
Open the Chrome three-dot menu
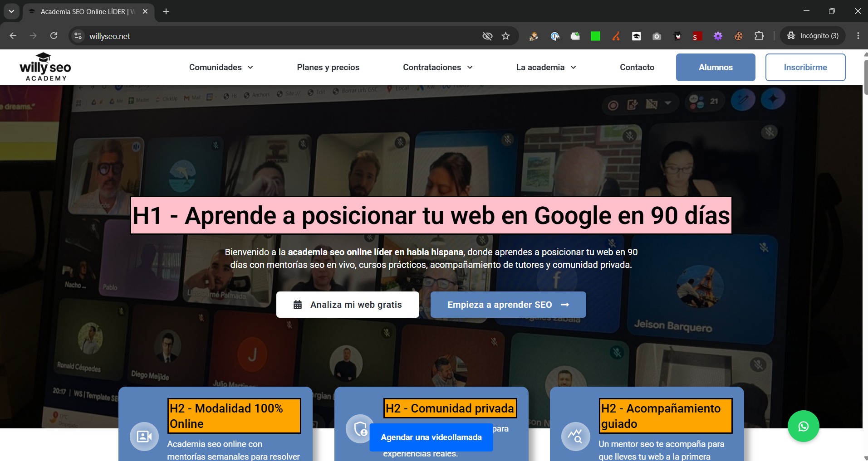pyautogui.click(x=858, y=36)
